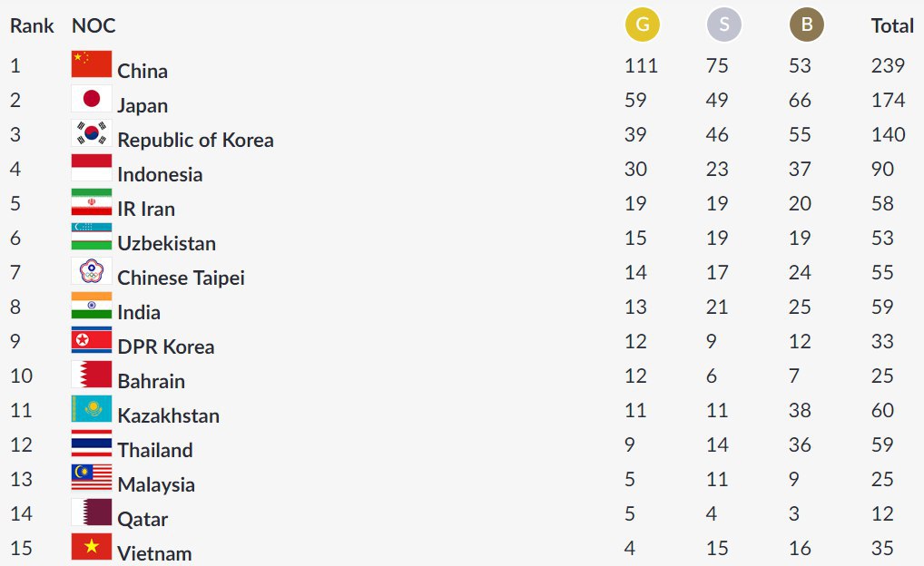The width and height of the screenshot is (924, 566).
Task: Select the Uzbekistan country name
Action: [167, 243]
